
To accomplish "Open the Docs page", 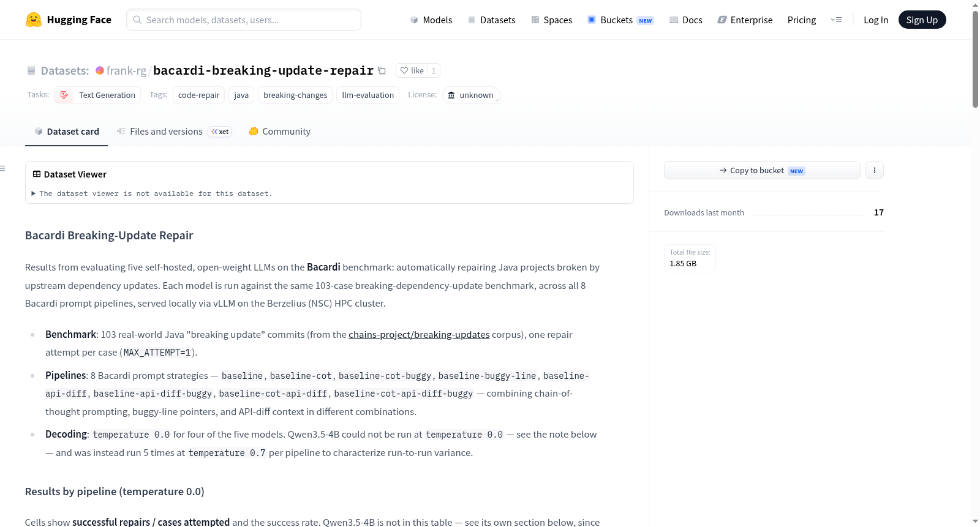I will [x=685, y=20].
